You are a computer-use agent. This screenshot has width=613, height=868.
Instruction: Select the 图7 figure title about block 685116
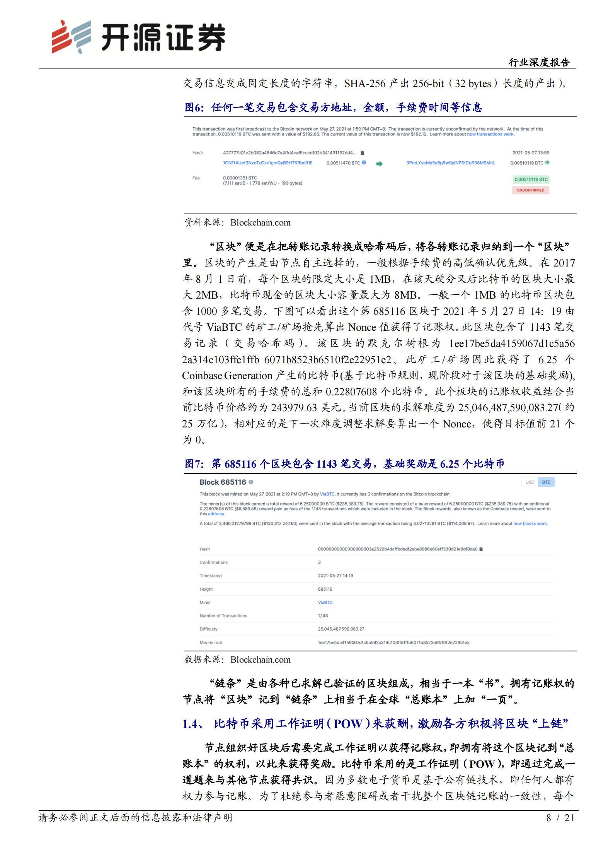(344, 464)
